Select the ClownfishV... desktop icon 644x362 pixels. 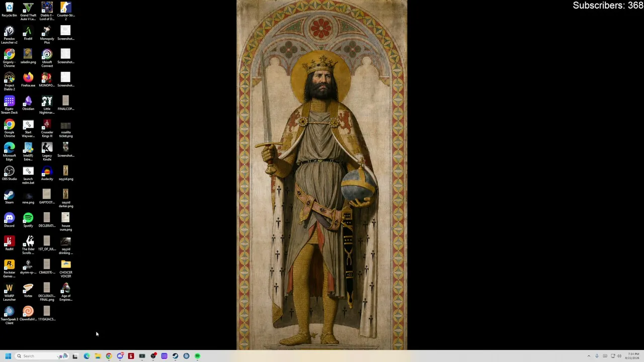point(28,314)
